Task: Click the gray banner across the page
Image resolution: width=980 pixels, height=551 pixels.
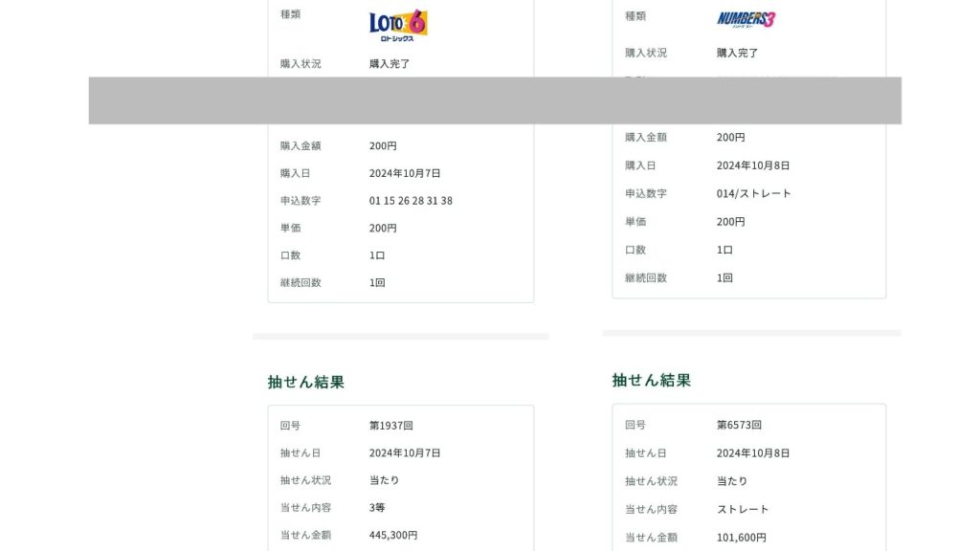Action: click(495, 100)
